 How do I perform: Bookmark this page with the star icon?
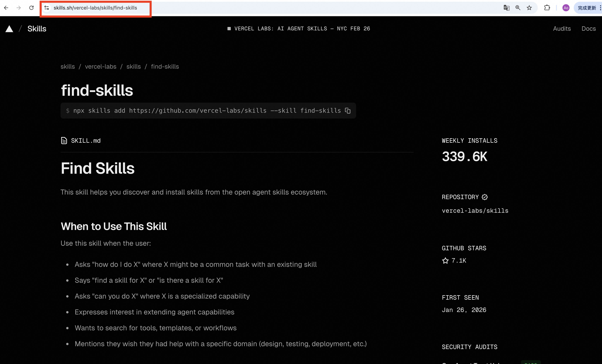pyautogui.click(x=529, y=8)
